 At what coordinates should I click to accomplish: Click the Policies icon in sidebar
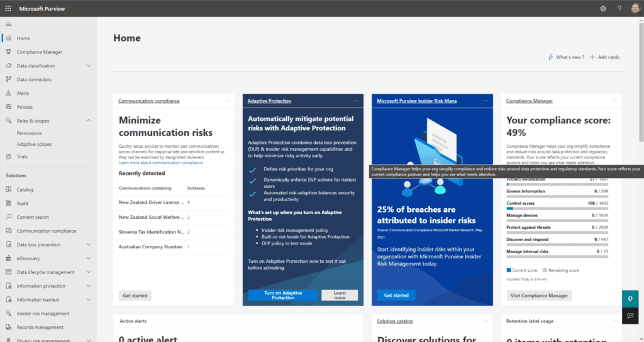coord(9,107)
